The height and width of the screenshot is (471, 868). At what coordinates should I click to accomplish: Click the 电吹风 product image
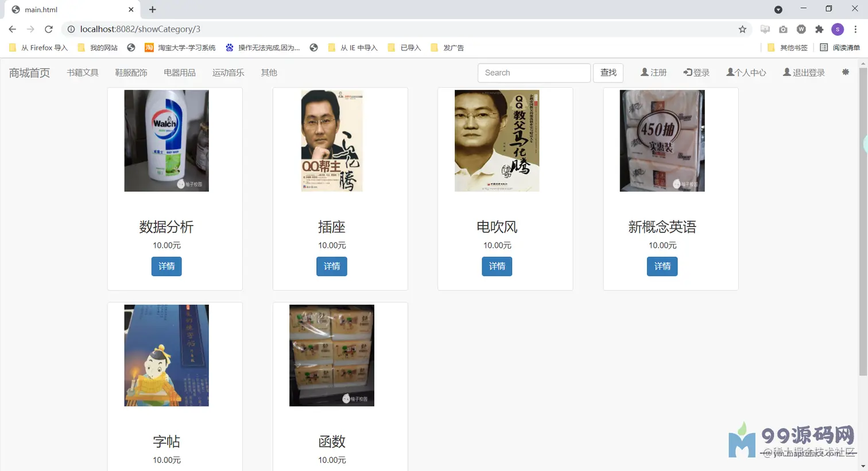(x=497, y=141)
